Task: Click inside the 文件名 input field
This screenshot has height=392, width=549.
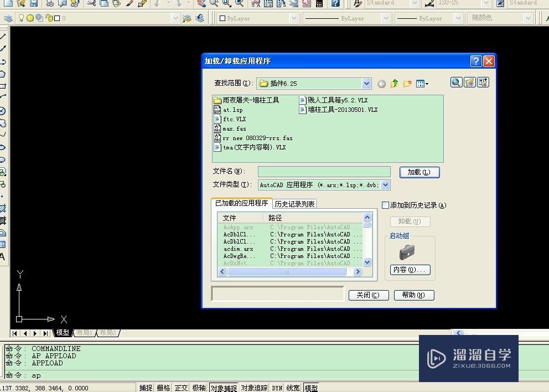Action: (324, 172)
